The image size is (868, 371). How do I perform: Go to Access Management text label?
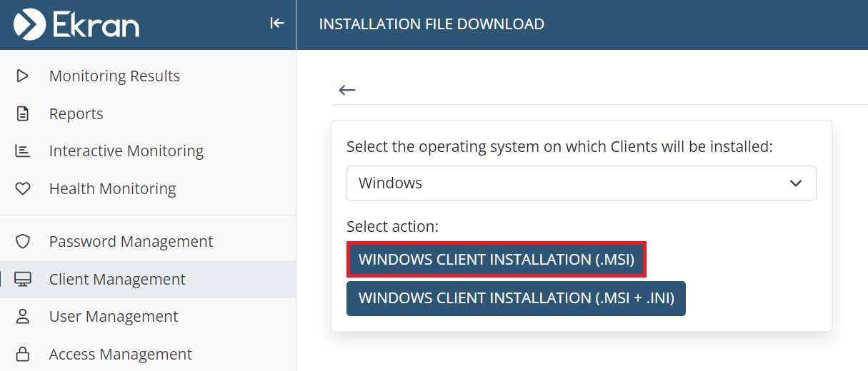[120, 354]
